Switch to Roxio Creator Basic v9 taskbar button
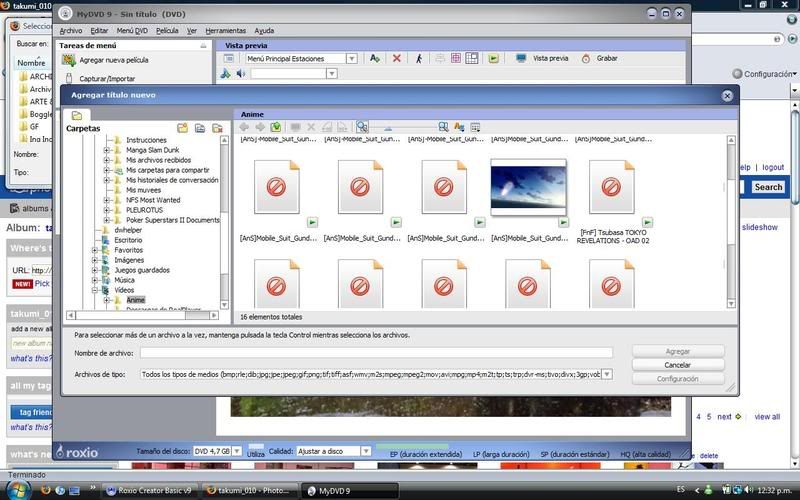800x500 pixels. (x=149, y=490)
